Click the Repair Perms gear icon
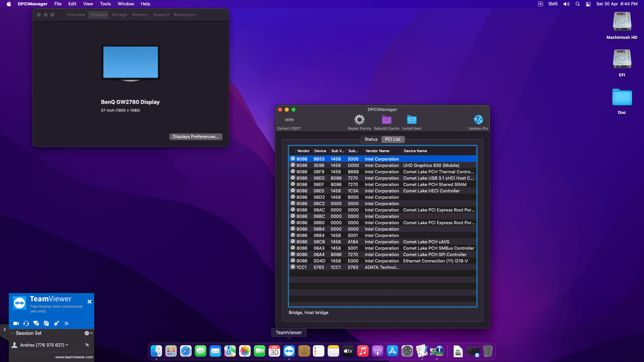The width and height of the screenshot is (644, 362). [359, 120]
